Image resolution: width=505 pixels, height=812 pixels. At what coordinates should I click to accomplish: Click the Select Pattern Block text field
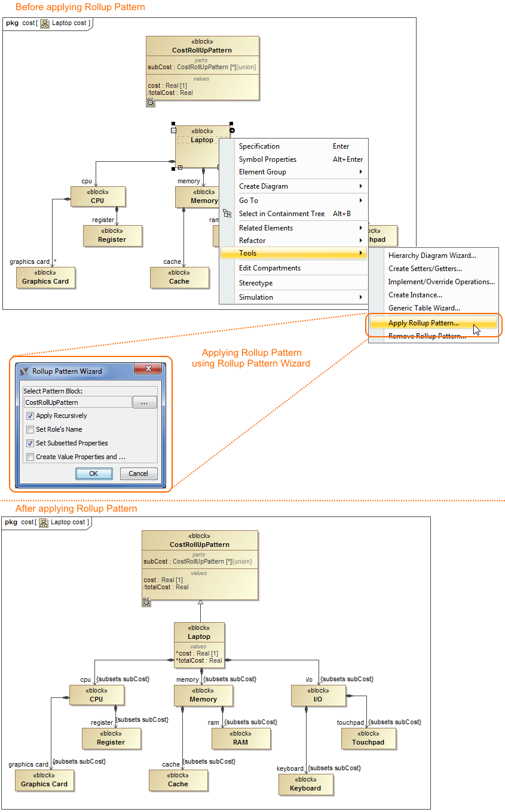tap(77, 402)
